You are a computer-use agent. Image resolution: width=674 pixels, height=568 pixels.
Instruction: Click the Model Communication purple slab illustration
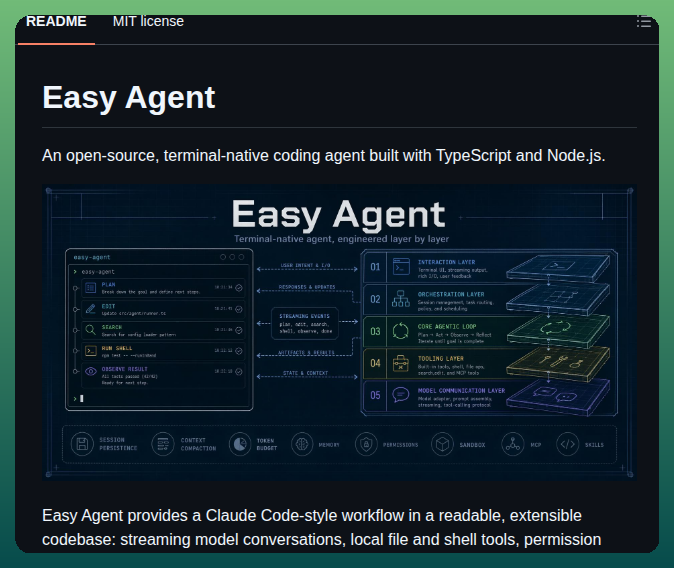point(558,396)
